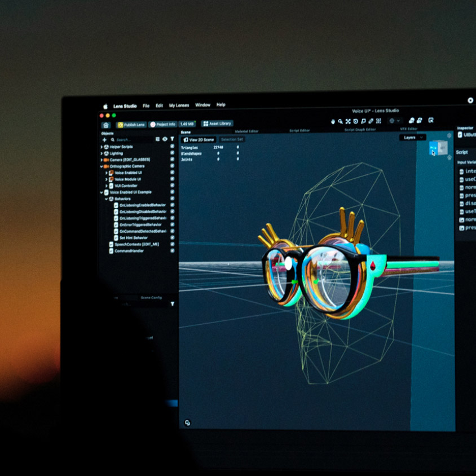The height and width of the screenshot is (476, 476).
Task: Click the View 2D Scene button
Action: [199, 140]
